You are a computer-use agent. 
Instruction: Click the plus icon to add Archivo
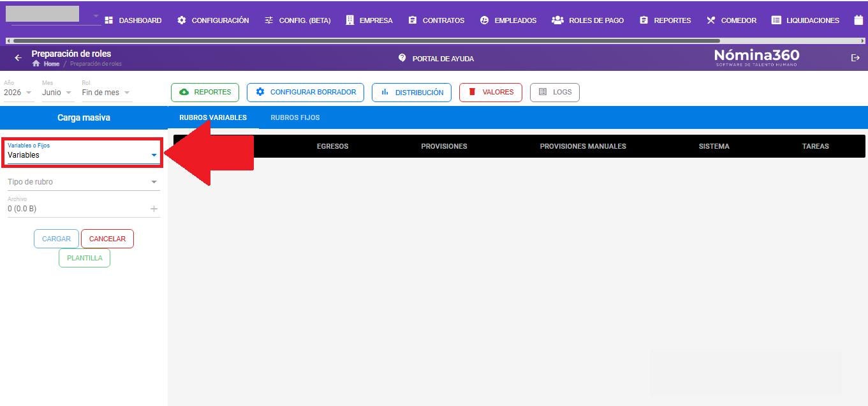[154, 209]
